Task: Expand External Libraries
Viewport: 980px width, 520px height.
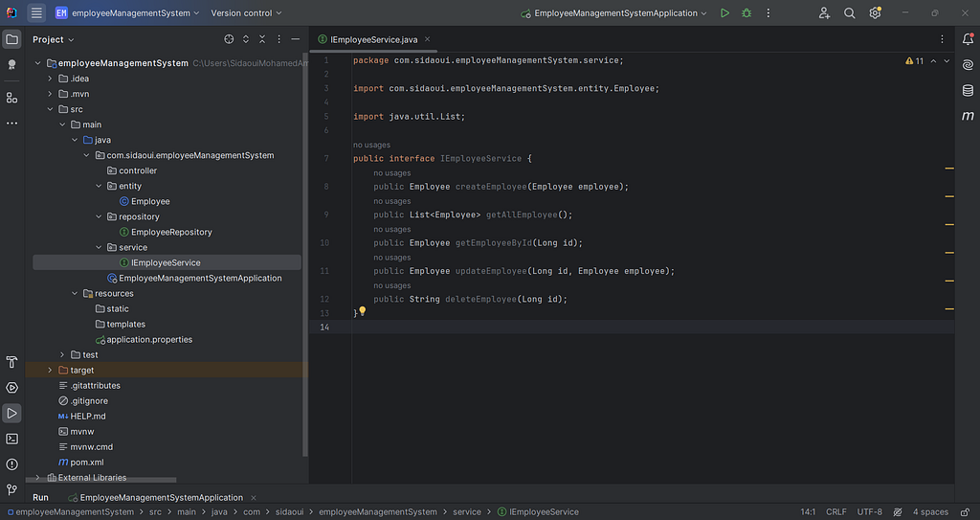Action: (x=37, y=478)
